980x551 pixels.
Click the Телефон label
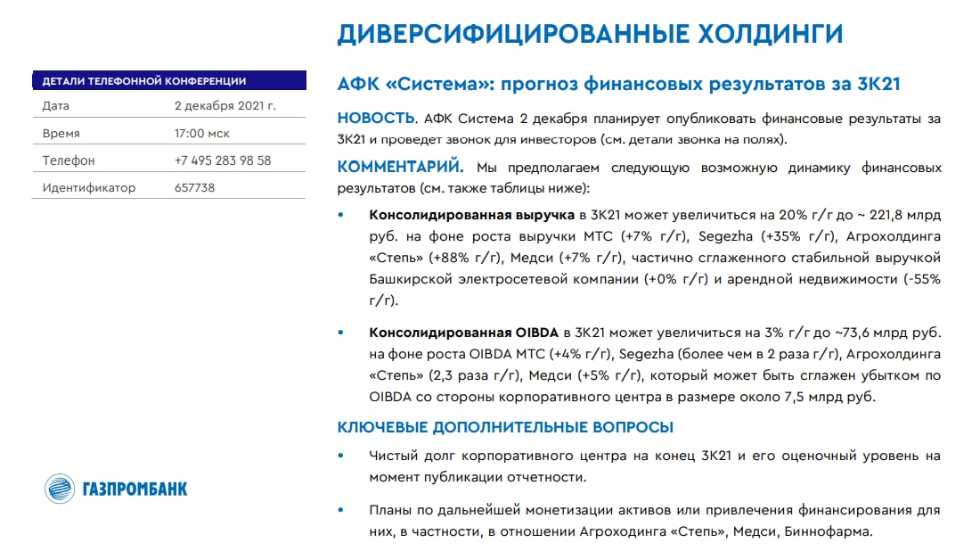click(x=69, y=160)
